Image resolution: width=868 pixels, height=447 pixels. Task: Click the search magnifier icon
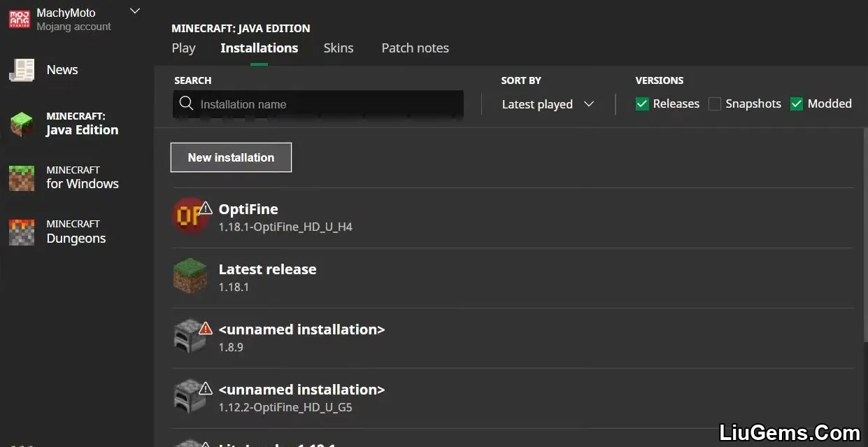(x=186, y=104)
